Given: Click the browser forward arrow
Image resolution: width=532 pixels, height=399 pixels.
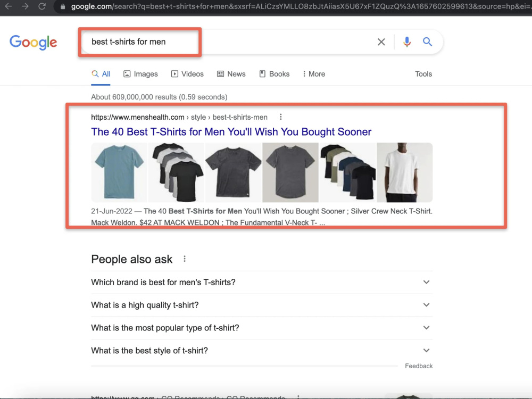Looking at the screenshot, I should [x=25, y=6].
